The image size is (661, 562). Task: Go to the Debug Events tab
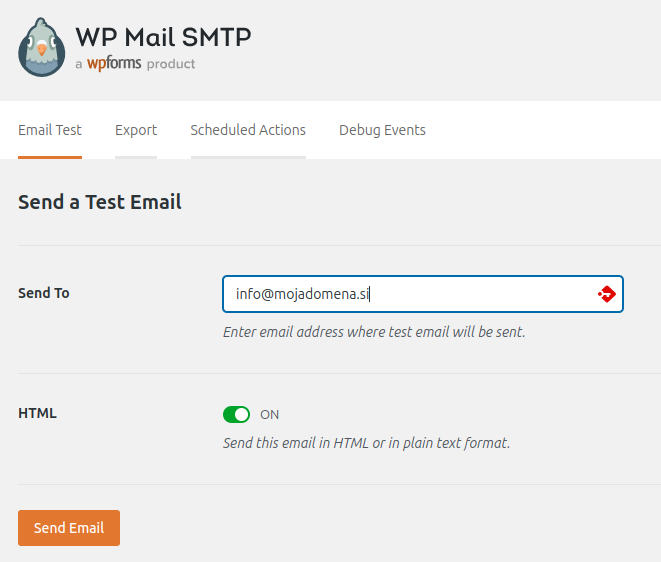click(382, 130)
